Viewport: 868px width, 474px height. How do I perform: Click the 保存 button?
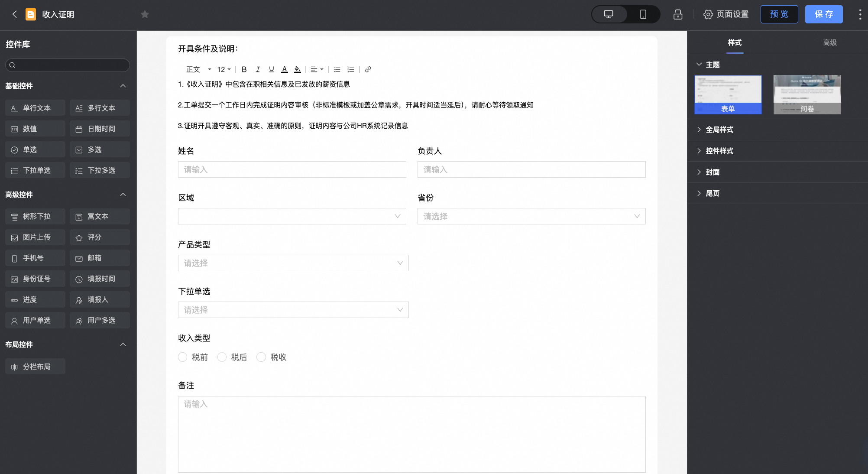click(x=823, y=14)
